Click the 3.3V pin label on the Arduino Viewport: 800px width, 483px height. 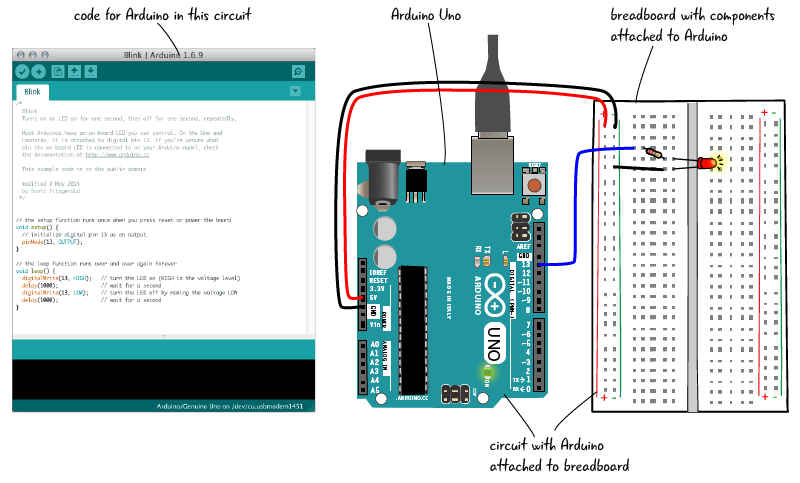377,289
